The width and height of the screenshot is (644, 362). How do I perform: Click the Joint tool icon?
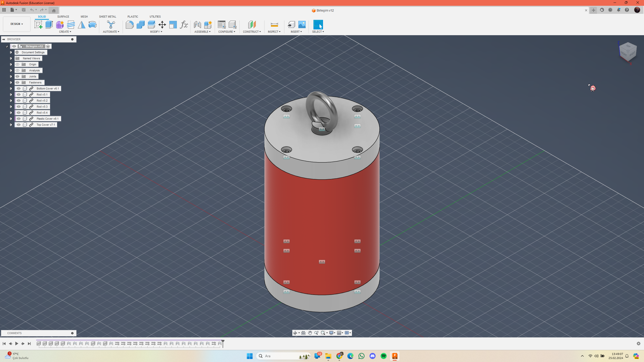pos(197,25)
